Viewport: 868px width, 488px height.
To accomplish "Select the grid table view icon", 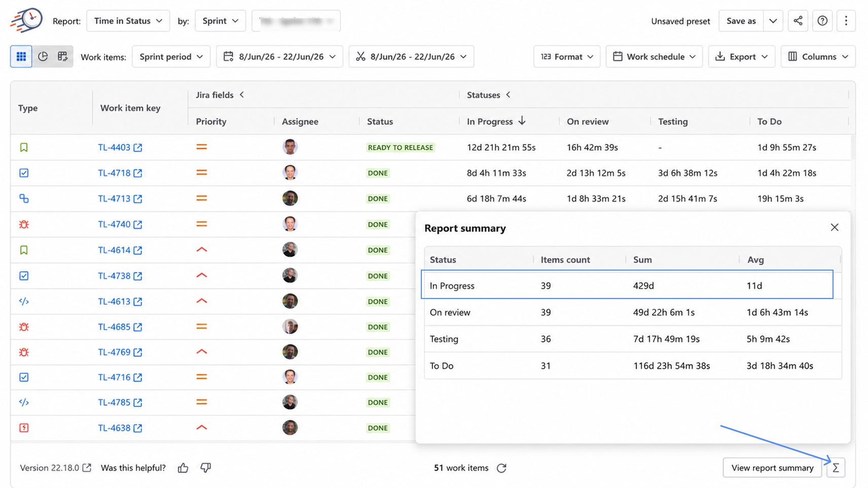I will click(21, 56).
